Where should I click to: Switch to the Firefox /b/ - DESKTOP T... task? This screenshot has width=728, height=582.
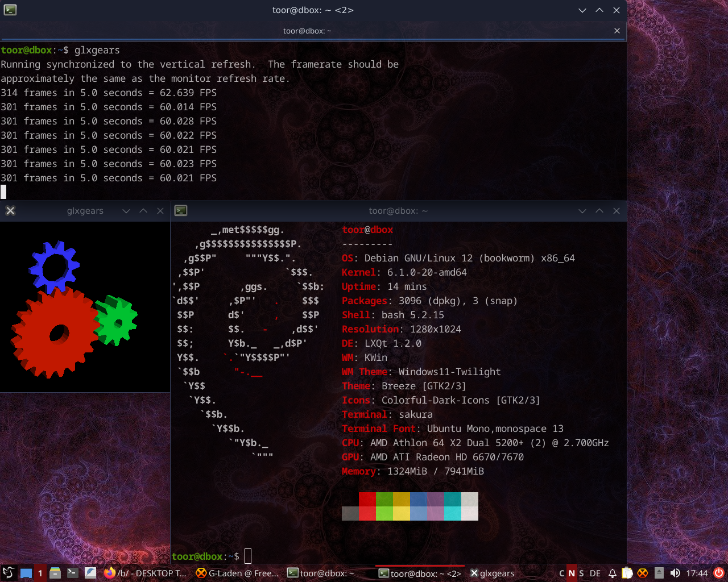point(146,573)
